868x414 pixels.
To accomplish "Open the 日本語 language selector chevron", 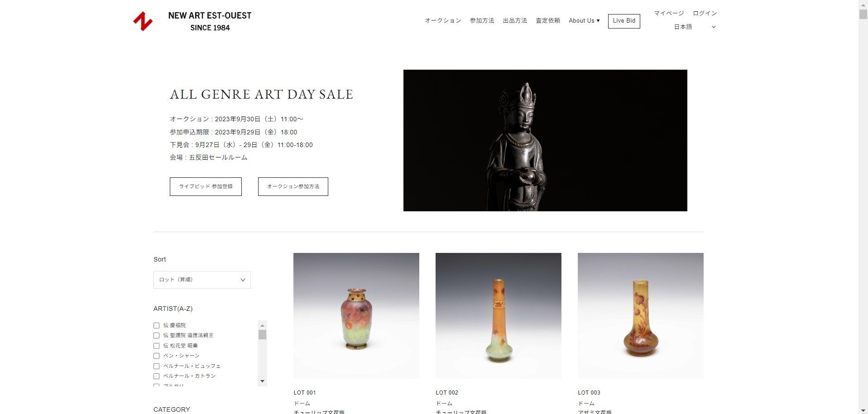I will point(714,27).
